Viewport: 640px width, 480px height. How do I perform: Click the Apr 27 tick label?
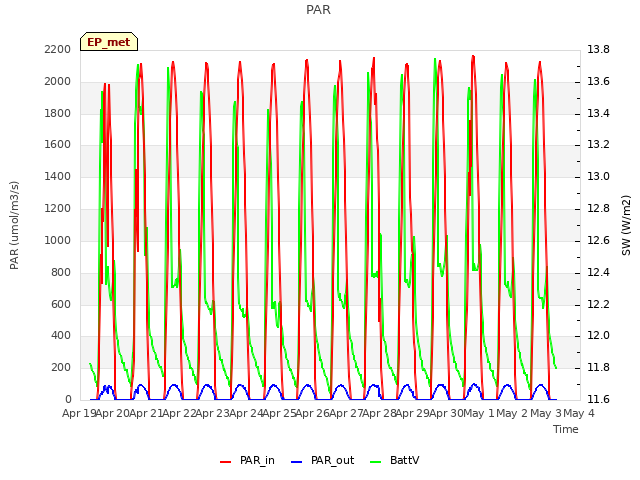(x=346, y=413)
